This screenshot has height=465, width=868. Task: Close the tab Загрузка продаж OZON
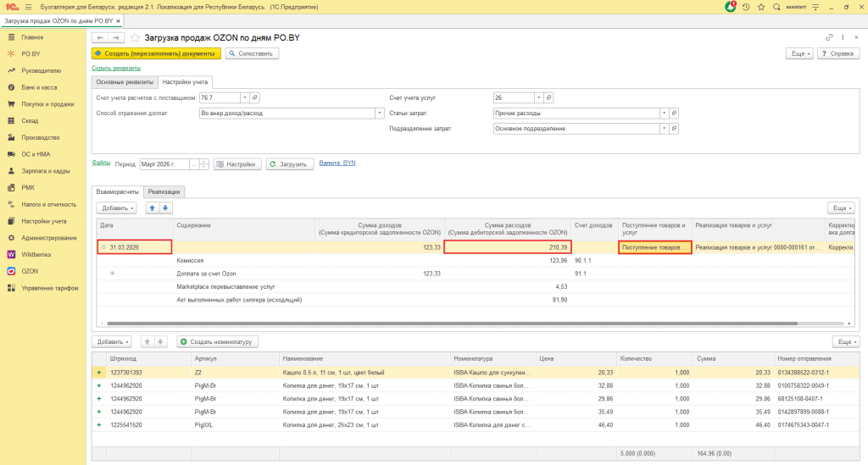[118, 20]
